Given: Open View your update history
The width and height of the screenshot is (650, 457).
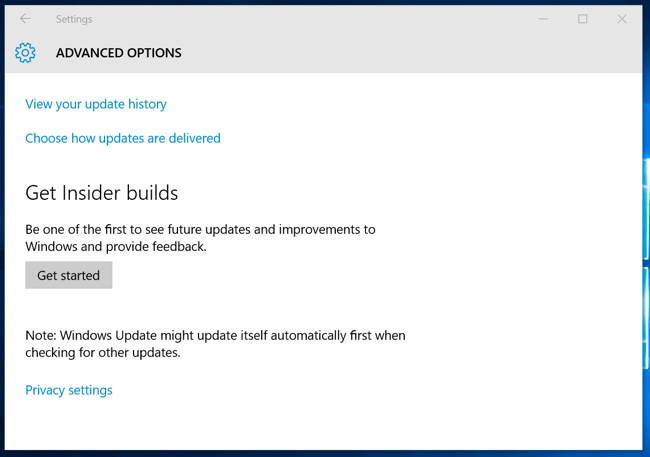Looking at the screenshot, I should [96, 104].
